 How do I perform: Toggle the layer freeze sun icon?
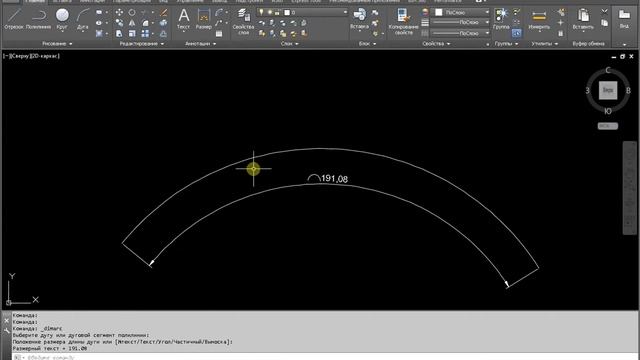[269, 12]
